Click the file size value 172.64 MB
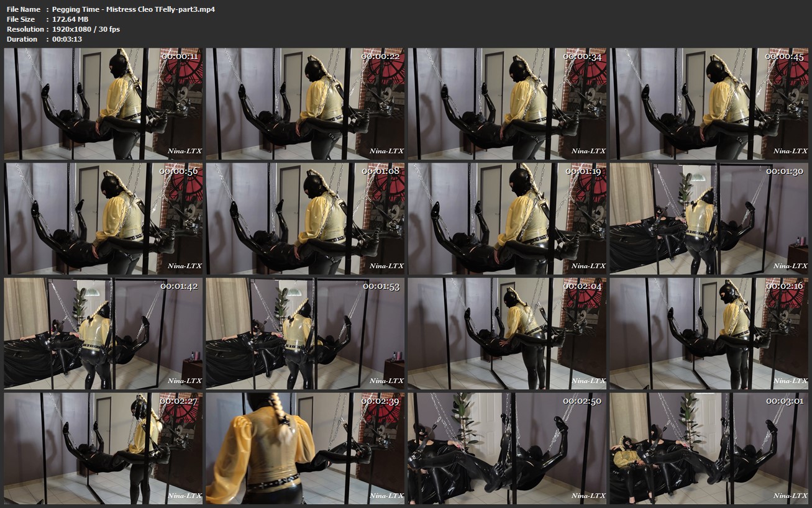This screenshot has width=812, height=508. pyautogui.click(x=70, y=19)
